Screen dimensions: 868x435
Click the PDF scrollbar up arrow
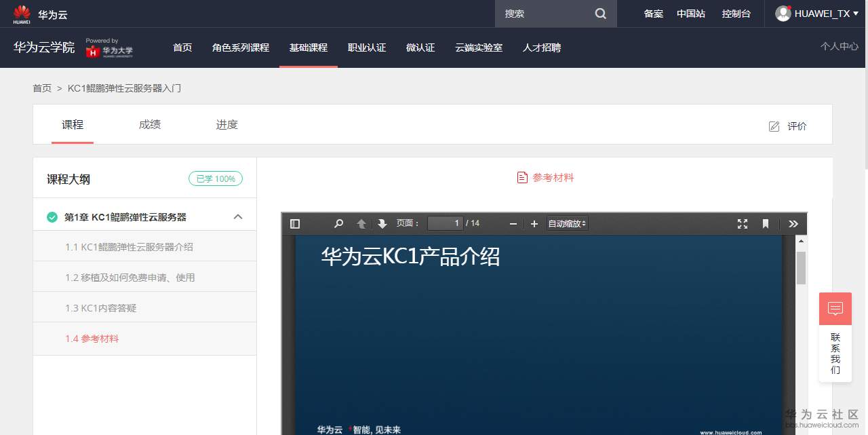801,240
